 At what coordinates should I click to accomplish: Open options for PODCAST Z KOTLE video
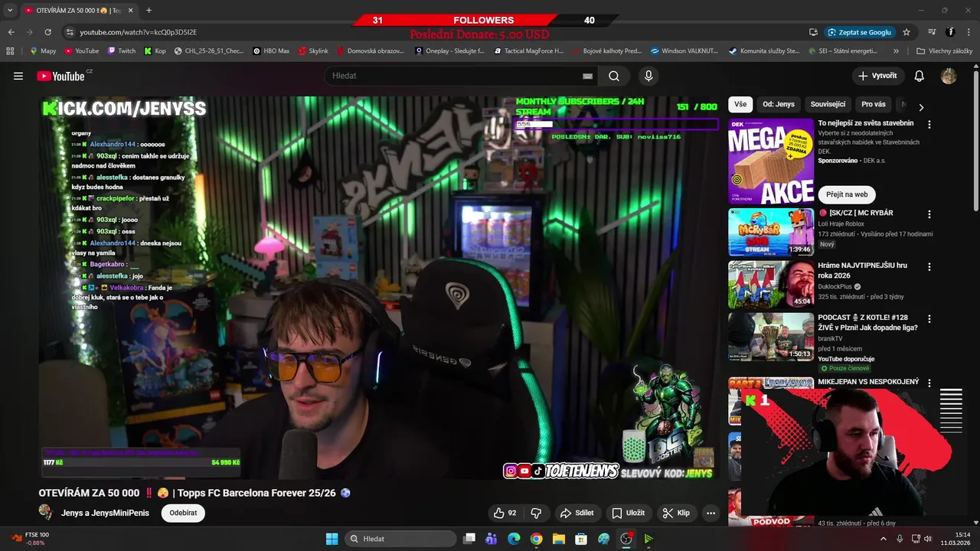tap(929, 318)
